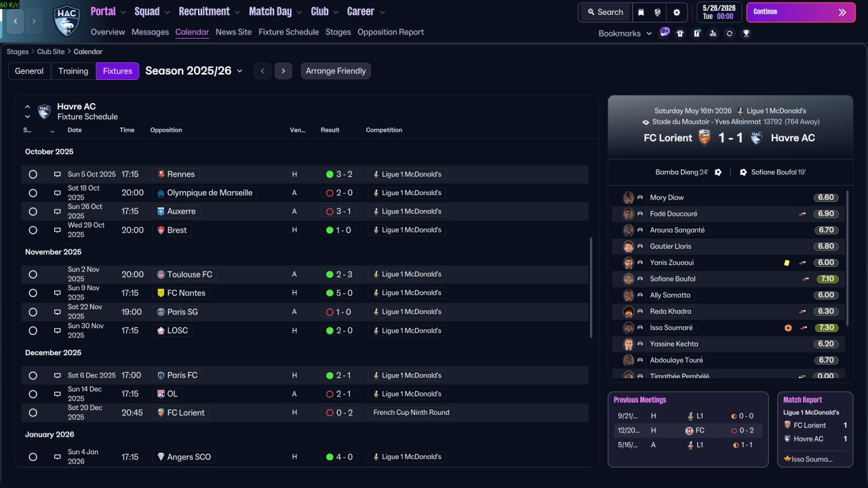Image resolution: width=868 pixels, height=488 pixels.
Task: Click the orange assist icon for Issa Soumaré
Action: point(788,327)
